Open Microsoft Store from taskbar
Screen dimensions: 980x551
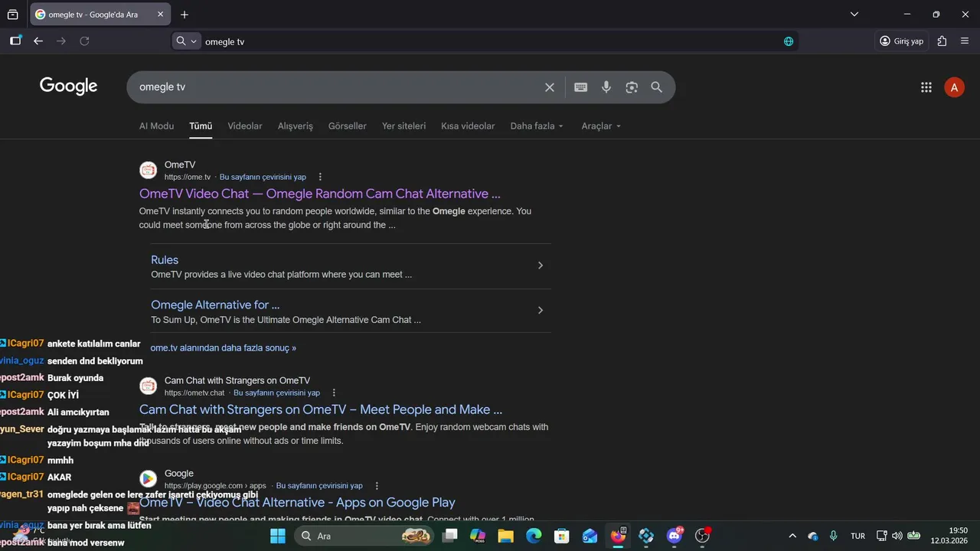[561, 536]
